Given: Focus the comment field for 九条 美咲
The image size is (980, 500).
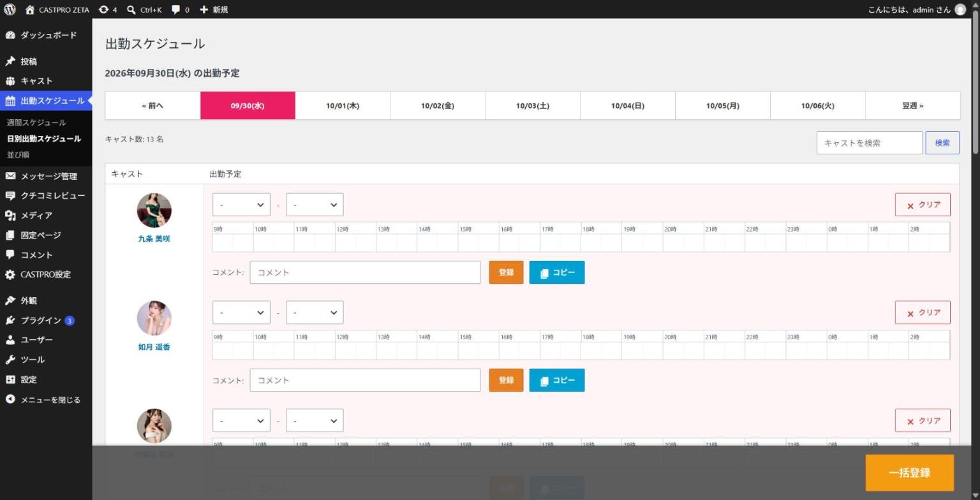Looking at the screenshot, I should pyautogui.click(x=365, y=272).
